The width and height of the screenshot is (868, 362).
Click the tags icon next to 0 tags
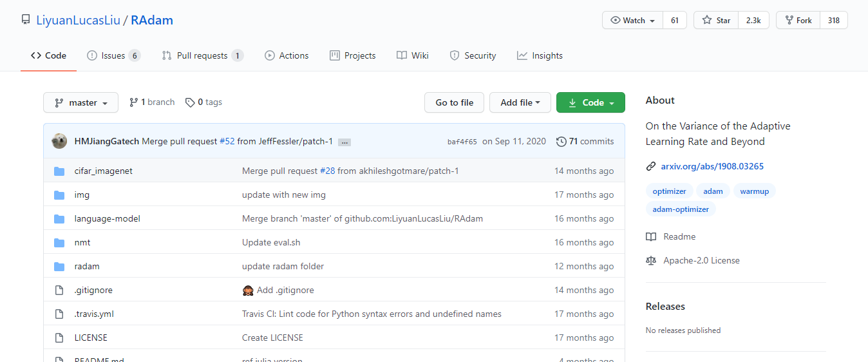(x=190, y=102)
